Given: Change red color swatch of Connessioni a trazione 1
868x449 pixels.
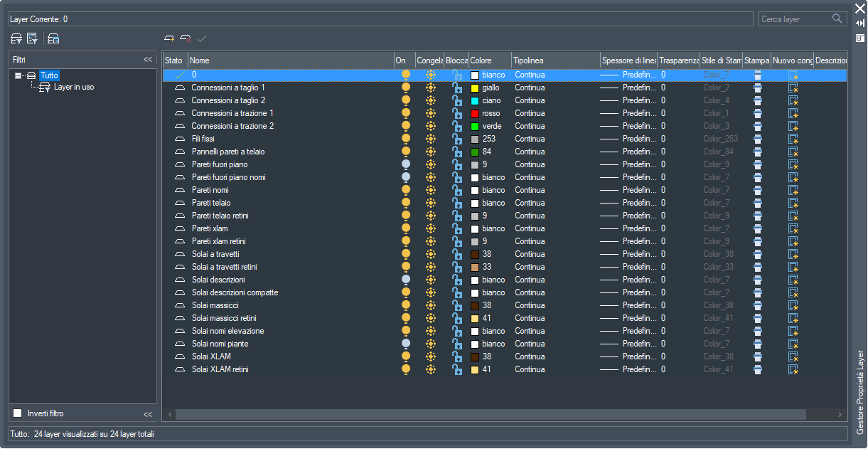Looking at the screenshot, I should pyautogui.click(x=475, y=114).
